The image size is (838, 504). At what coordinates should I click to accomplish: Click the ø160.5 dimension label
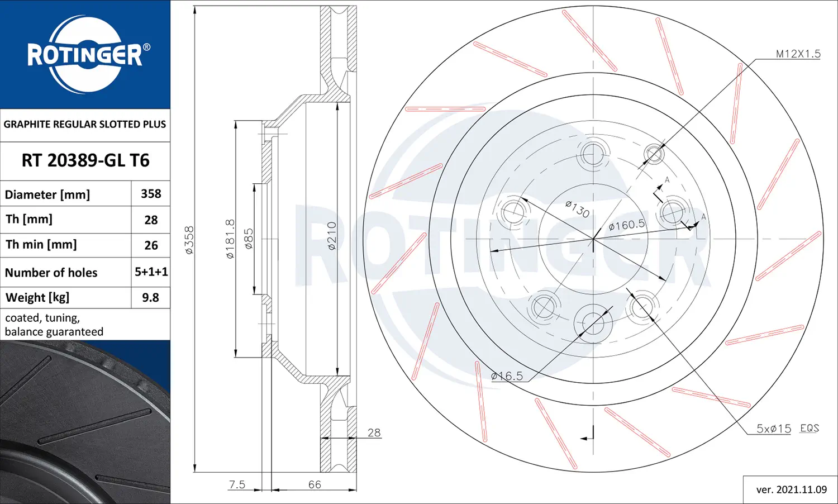(626, 225)
